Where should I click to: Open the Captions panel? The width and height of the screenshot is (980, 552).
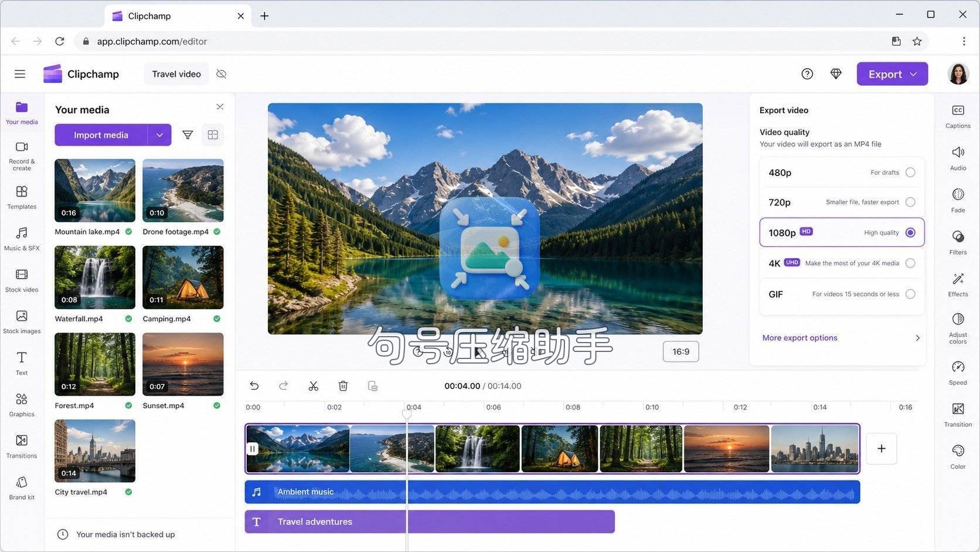tap(958, 117)
